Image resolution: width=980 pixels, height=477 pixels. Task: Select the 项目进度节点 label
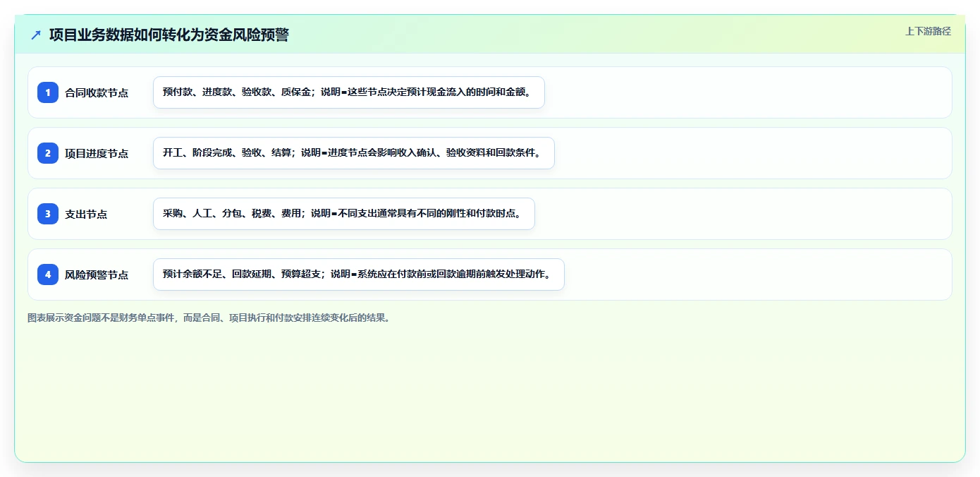click(97, 153)
